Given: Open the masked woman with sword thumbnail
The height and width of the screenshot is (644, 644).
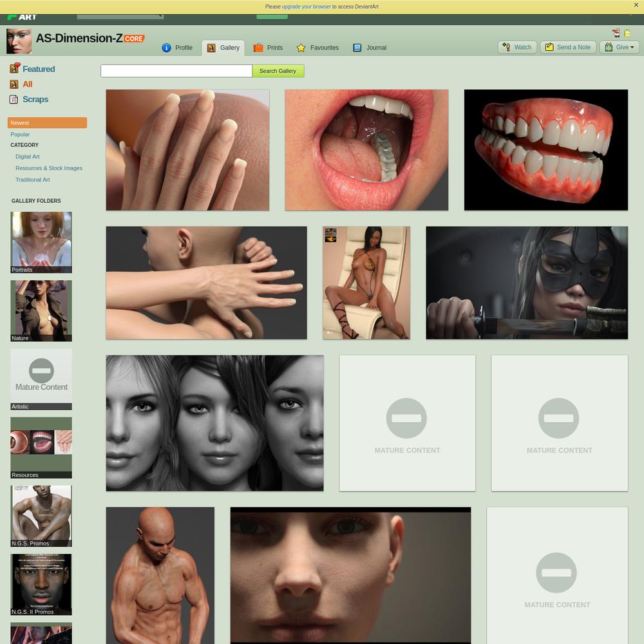Looking at the screenshot, I should click(x=527, y=283).
